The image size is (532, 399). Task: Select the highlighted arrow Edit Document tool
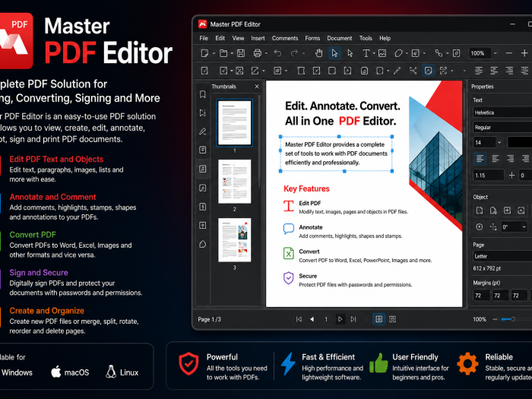point(334,53)
